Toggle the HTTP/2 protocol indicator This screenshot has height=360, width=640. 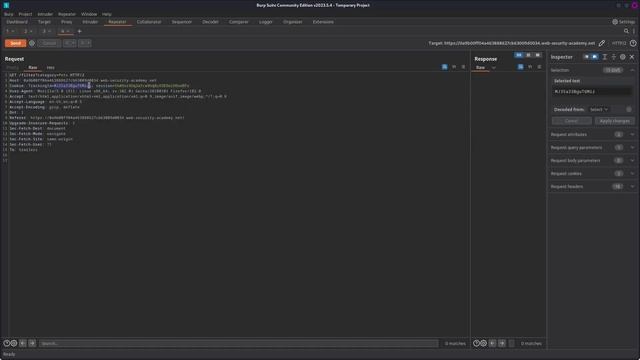point(619,43)
